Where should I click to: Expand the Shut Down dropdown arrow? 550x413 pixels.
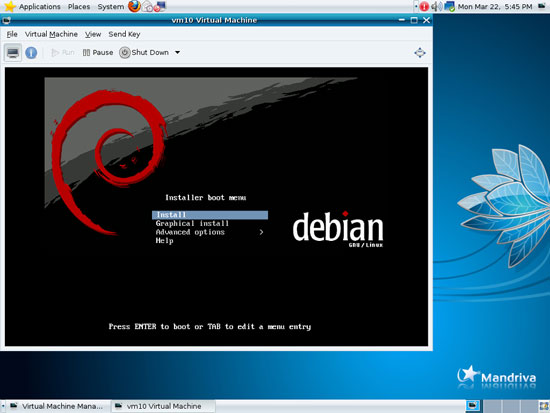(177, 53)
